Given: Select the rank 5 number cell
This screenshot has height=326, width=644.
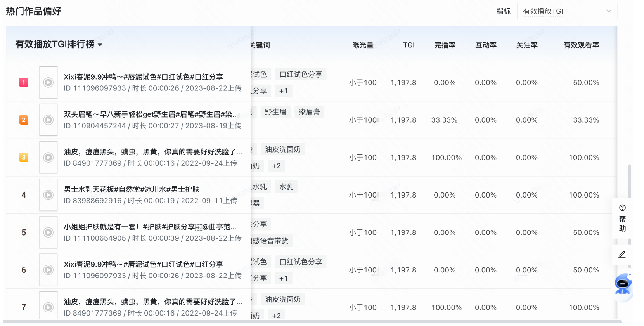Looking at the screenshot, I should (24, 232).
